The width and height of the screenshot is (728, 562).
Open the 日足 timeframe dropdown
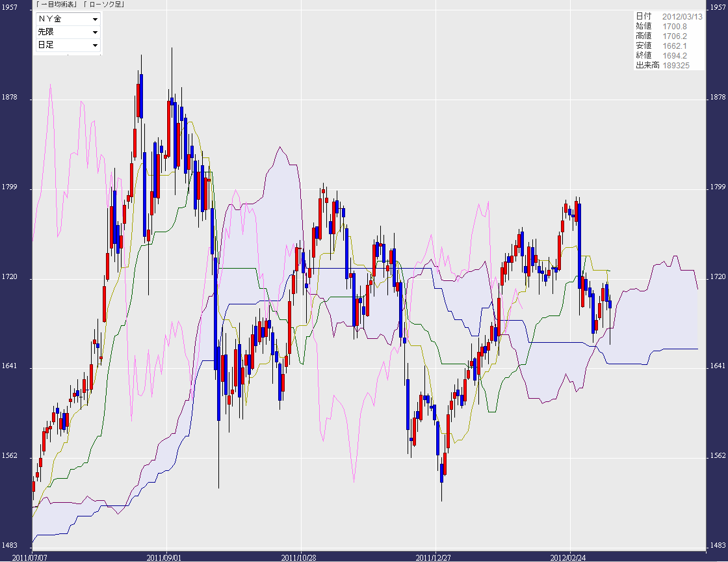[68, 45]
